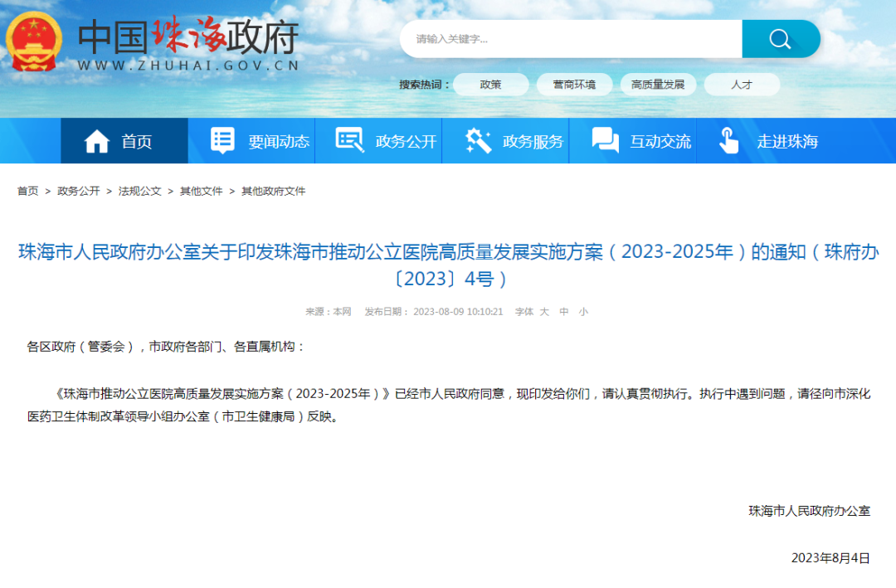Viewport: 896px width, 588px height.
Task: Click the 政策 hot search keyword
Action: (490, 84)
